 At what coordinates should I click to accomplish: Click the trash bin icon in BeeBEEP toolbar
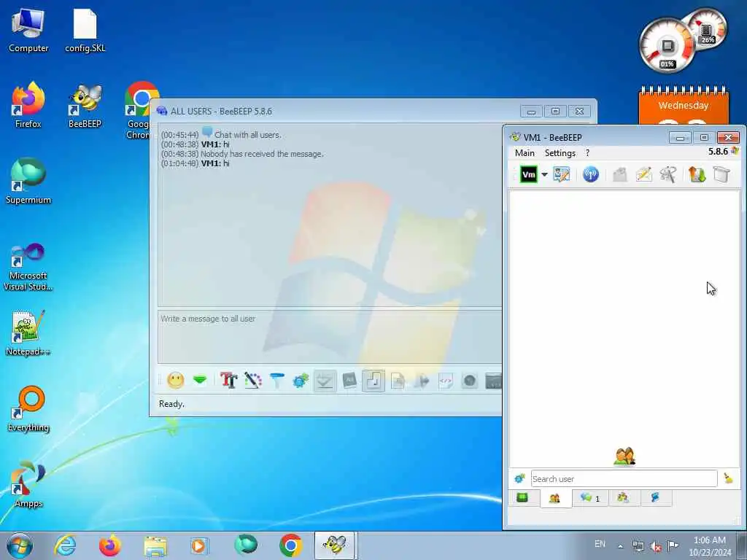click(721, 174)
